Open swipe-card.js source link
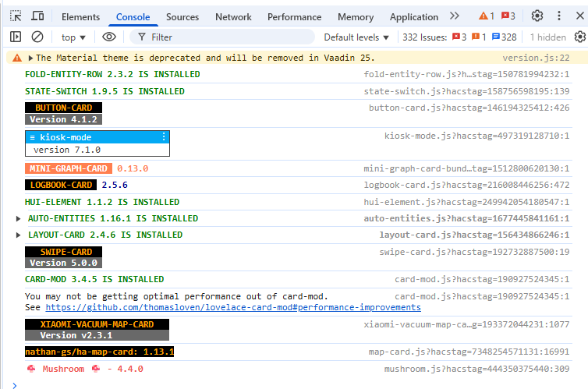588x389 pixels. point(474,252)
